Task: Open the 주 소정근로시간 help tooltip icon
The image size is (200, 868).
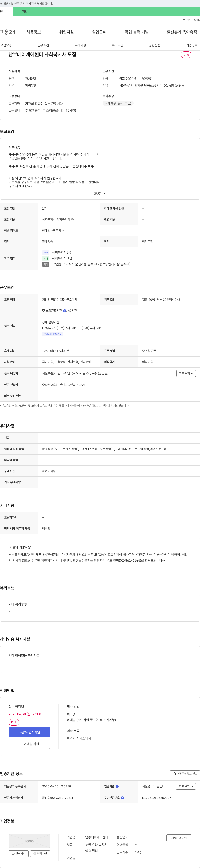Action: 64,311
